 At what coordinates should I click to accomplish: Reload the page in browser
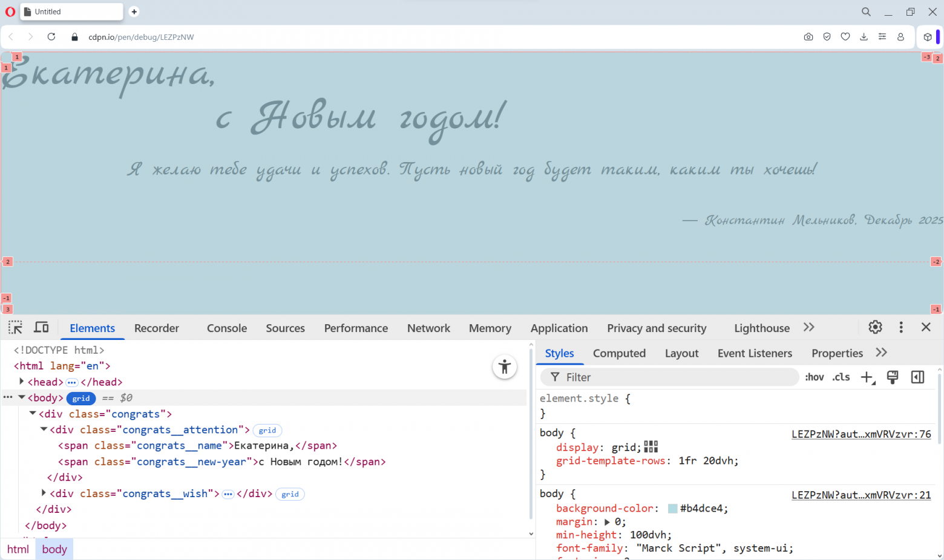point(51,37)
